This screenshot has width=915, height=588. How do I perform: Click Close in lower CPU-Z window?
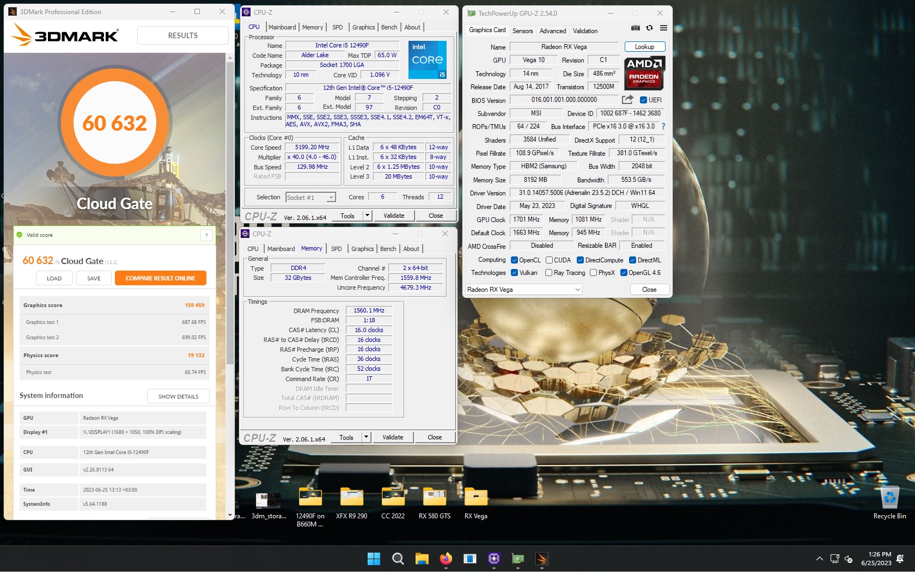pos(435,437)
